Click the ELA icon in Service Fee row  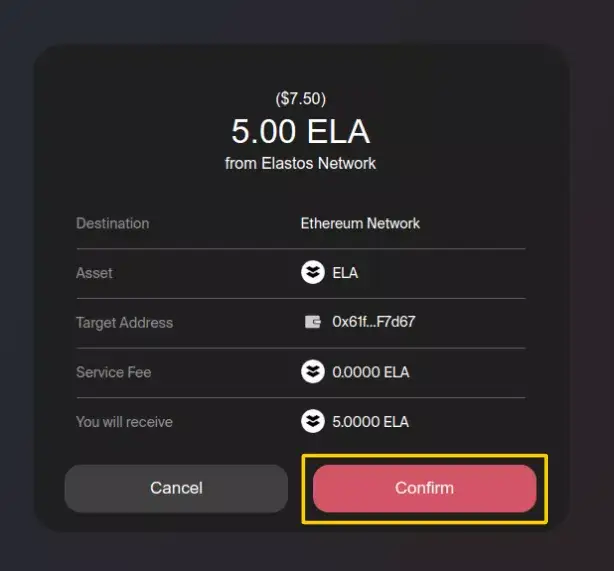(x=313, y=372)
